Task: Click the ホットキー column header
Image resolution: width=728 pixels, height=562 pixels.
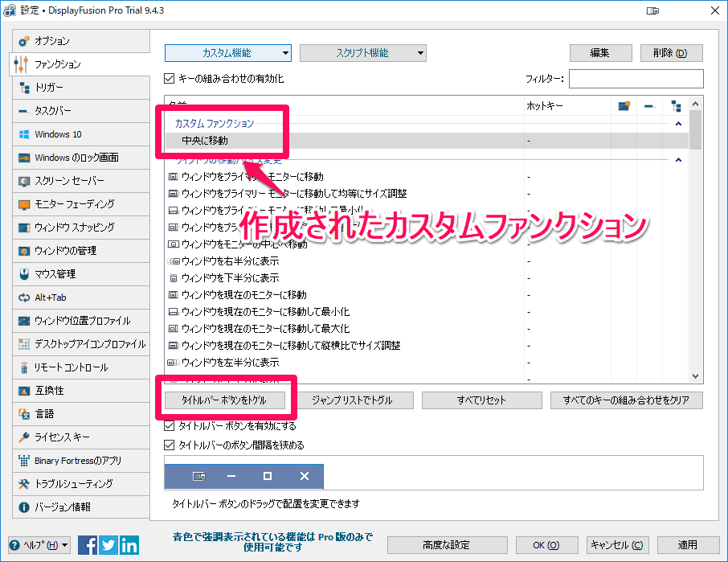Action: (567, 106)
